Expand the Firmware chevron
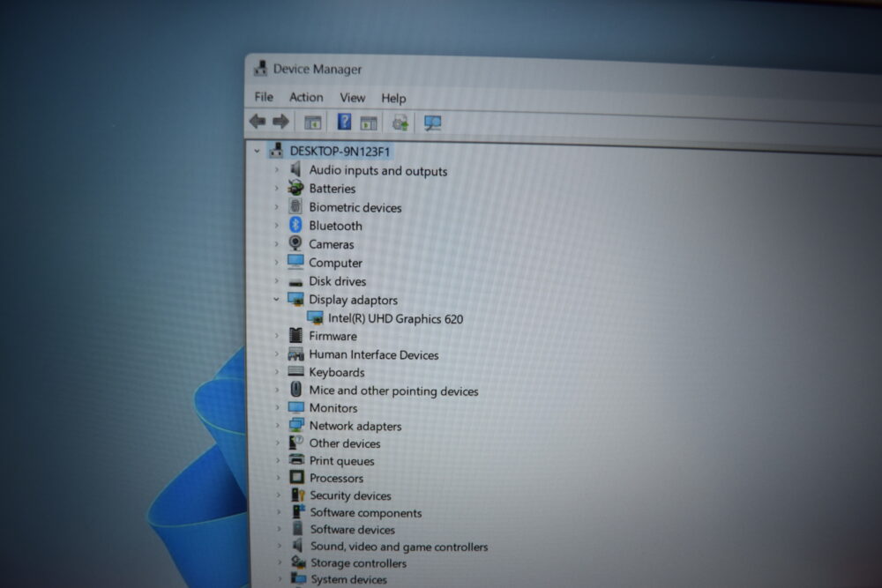 click(276, 336)
